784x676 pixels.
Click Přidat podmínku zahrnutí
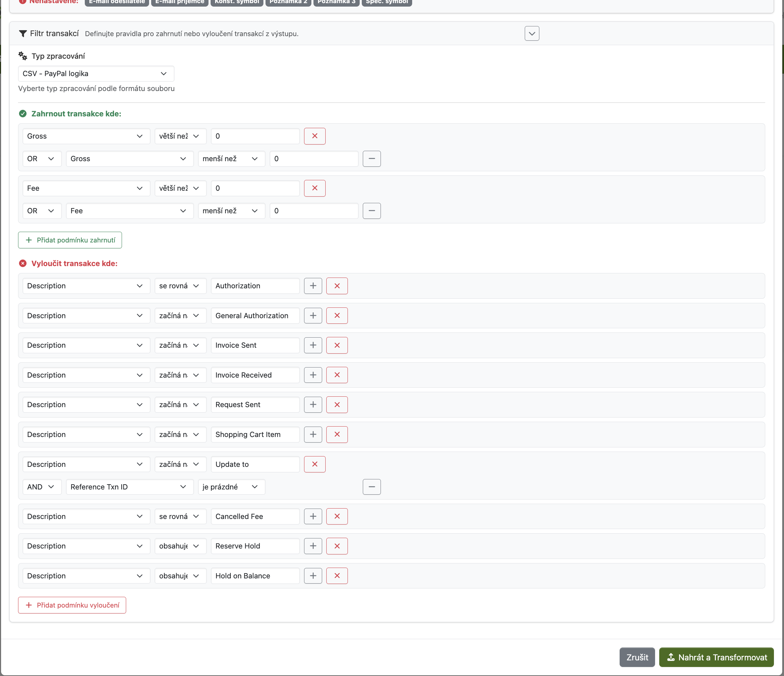coord(70,240)
